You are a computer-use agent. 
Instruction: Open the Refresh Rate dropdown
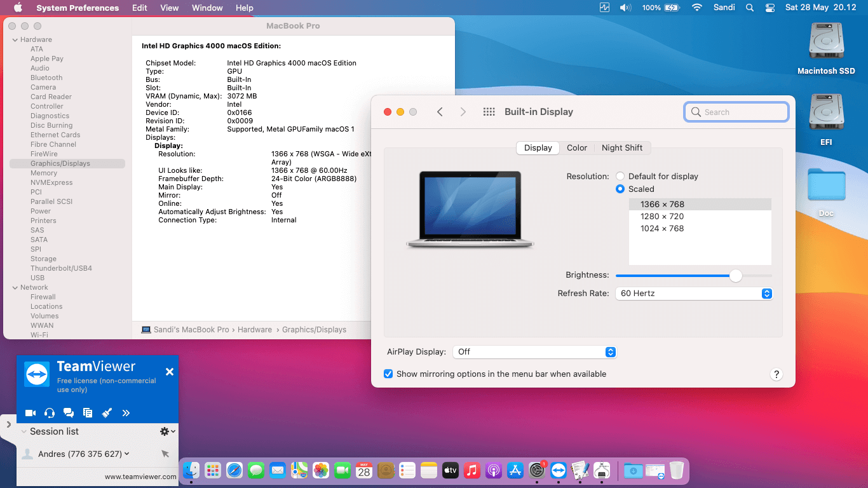point(694,294)
